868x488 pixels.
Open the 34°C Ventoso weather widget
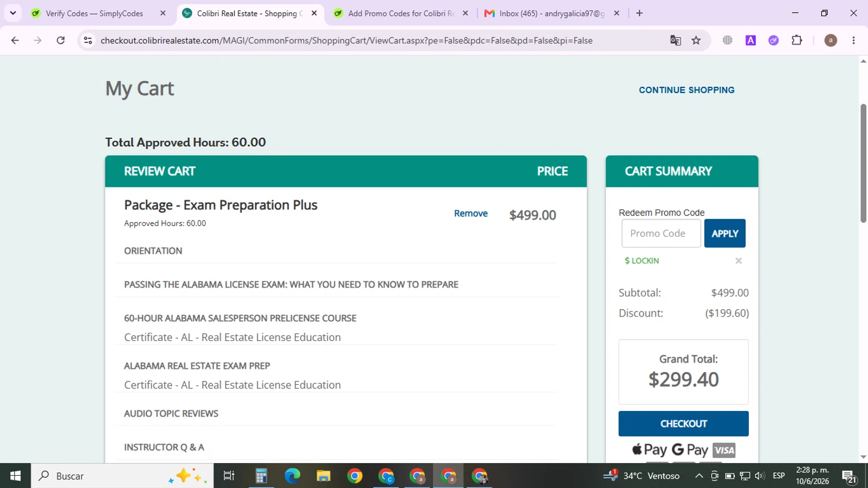(641, 476)
